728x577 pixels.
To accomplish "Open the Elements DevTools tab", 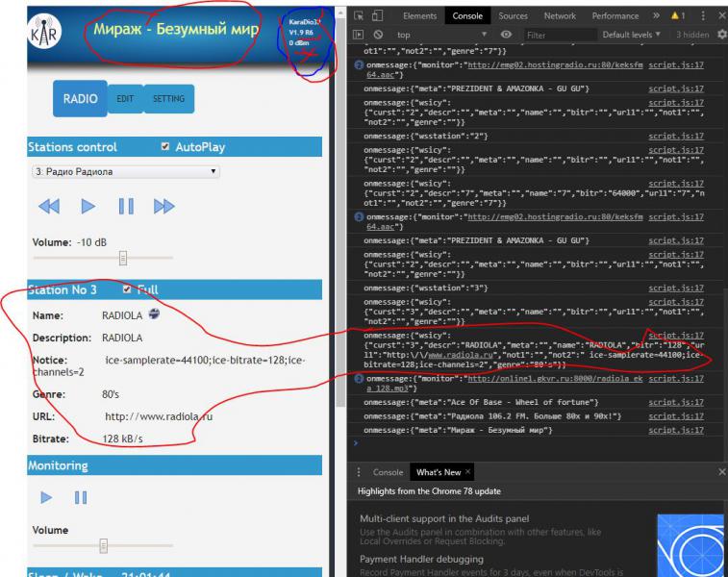I will point(419,15).
